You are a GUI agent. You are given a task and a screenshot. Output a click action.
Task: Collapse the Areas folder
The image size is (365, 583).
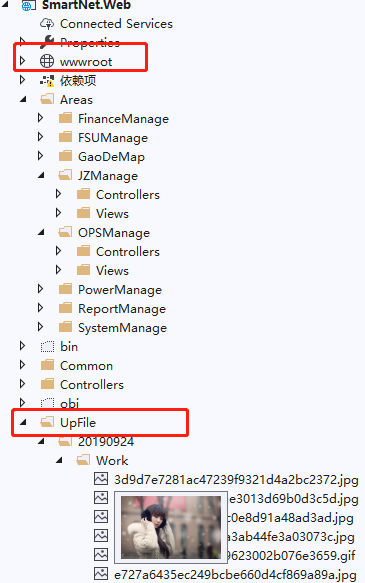(x=23, y=99)
